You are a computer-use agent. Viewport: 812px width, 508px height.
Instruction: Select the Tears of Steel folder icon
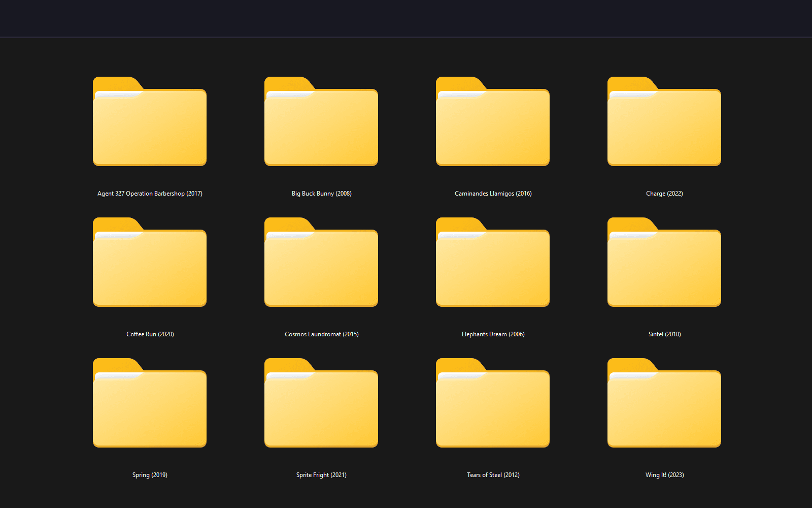pos(493,403)
